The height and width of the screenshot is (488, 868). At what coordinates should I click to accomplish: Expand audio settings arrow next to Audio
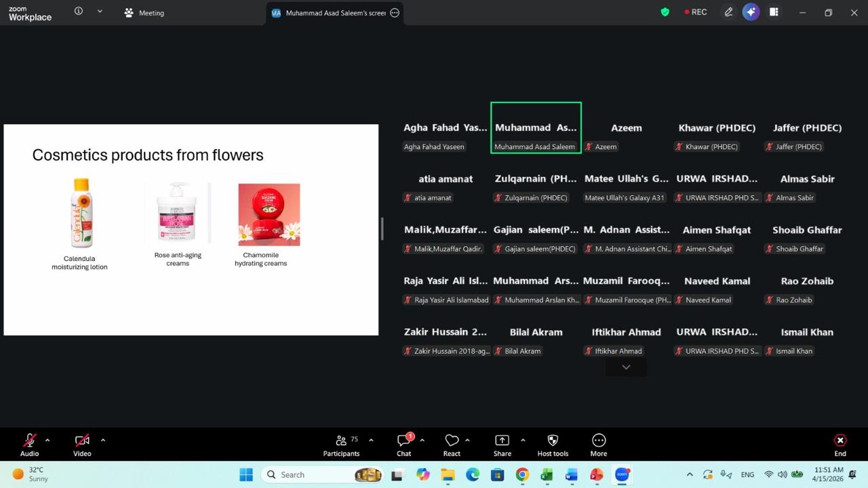(47, 441)
